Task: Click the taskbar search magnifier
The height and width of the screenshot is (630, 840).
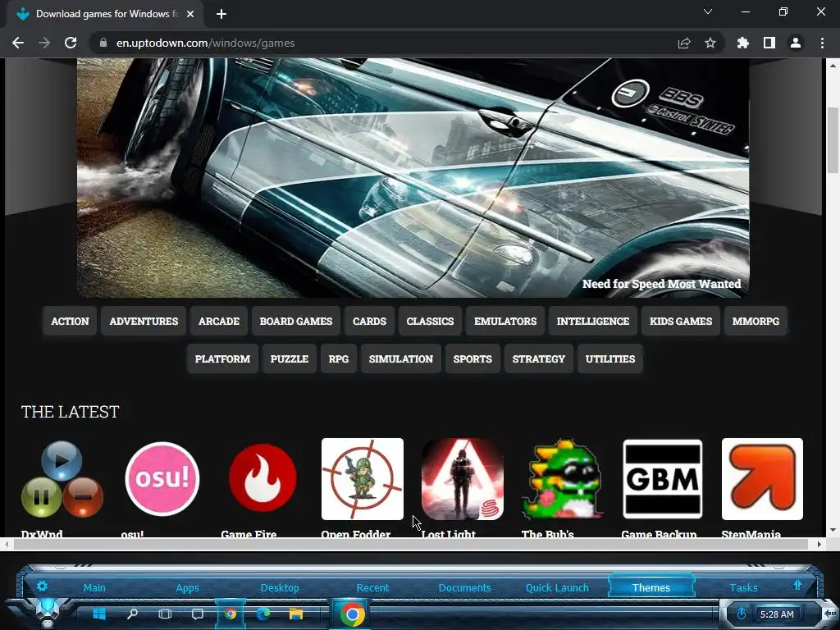Action: pos(132,614)
